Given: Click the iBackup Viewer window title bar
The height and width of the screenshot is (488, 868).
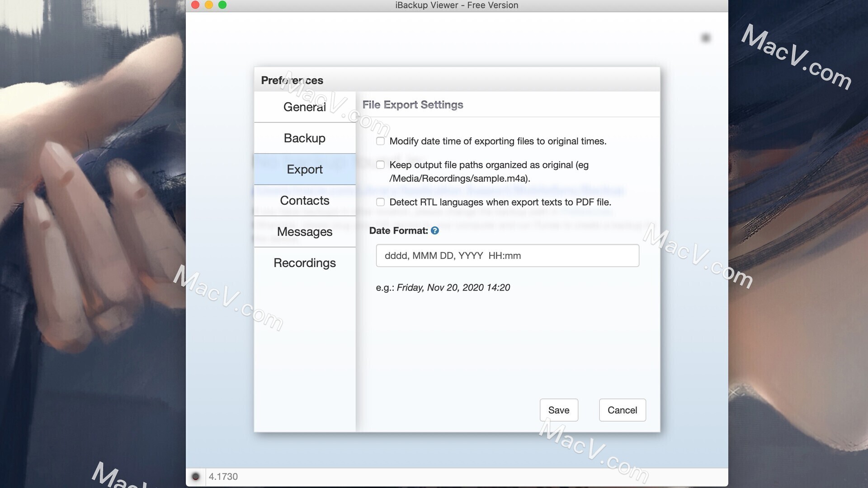Looking at the screenshot, I should click(x=457, y=5).
